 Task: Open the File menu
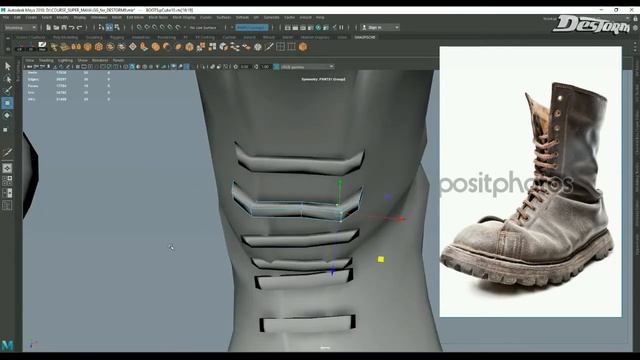tap(6, 18)
